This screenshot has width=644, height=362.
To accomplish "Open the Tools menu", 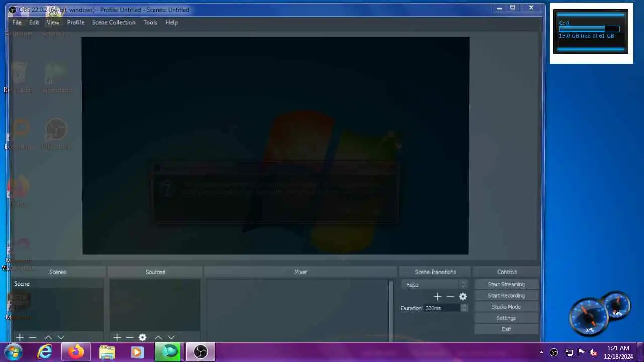I will click(x=150, y=22).
